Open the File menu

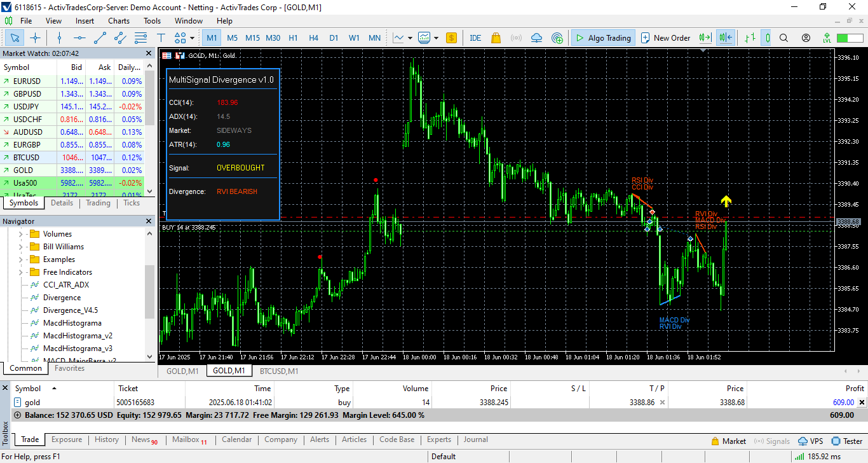tap(26, 20)
